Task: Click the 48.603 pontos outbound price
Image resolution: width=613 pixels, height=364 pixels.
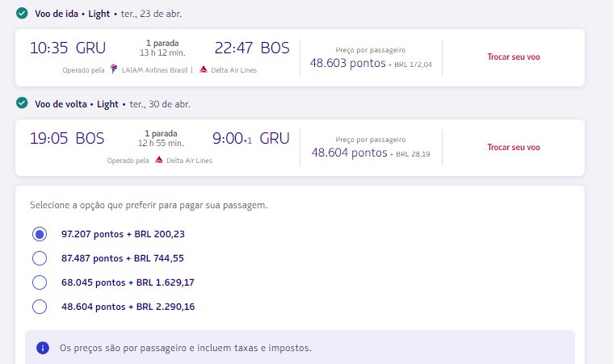Action: click(348, 63)
